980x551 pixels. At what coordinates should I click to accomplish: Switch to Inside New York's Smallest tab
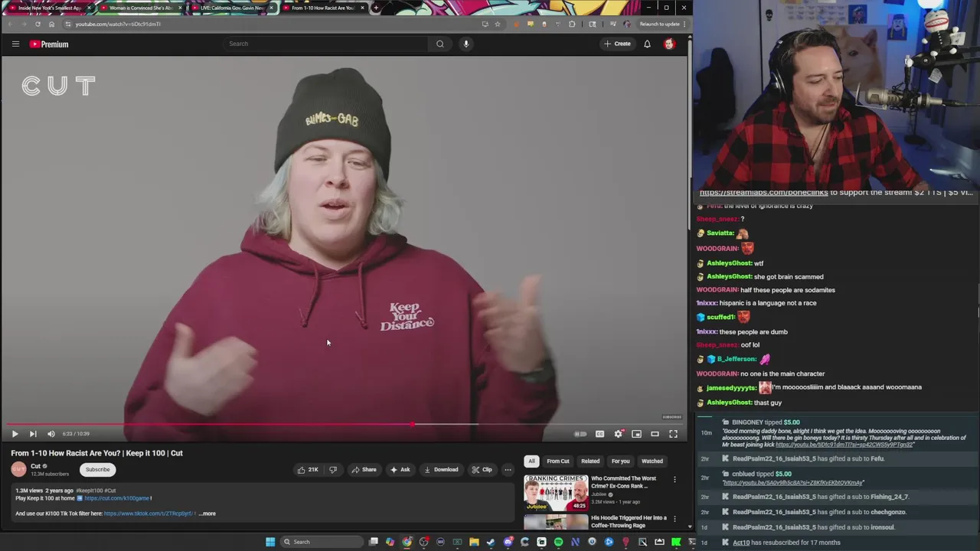tap(49, 8)
